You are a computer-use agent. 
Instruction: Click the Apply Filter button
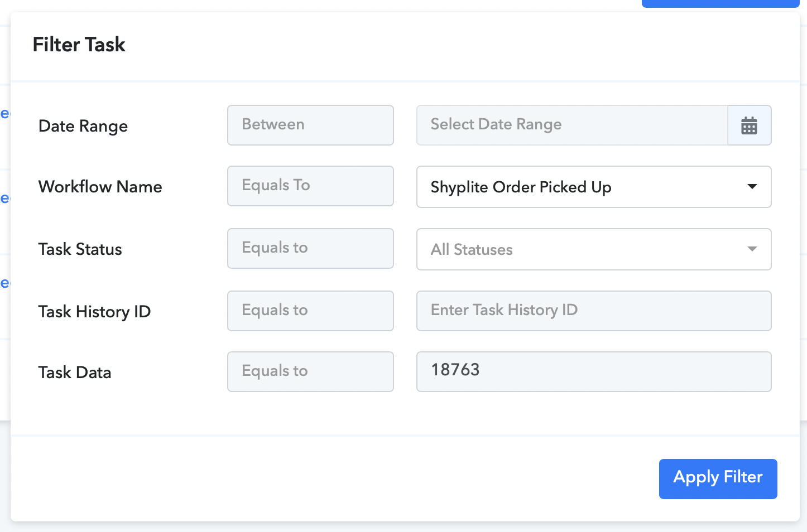(x=718, y=479)
